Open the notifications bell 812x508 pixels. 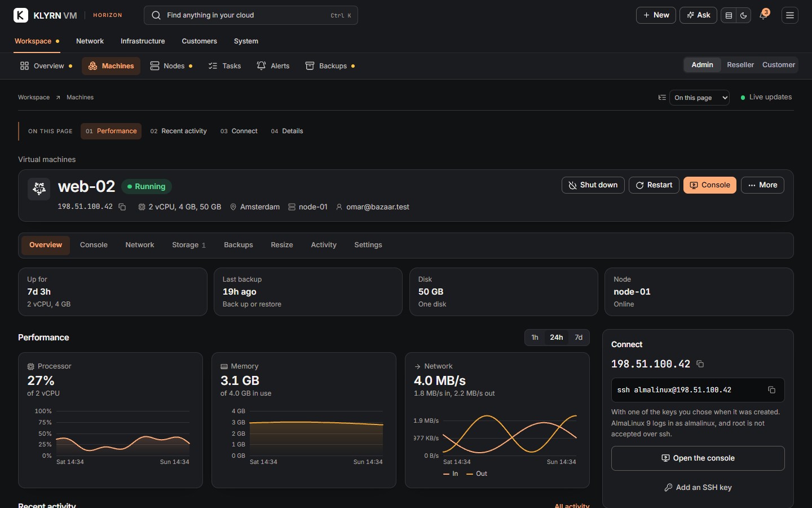(x=764, y=15)
